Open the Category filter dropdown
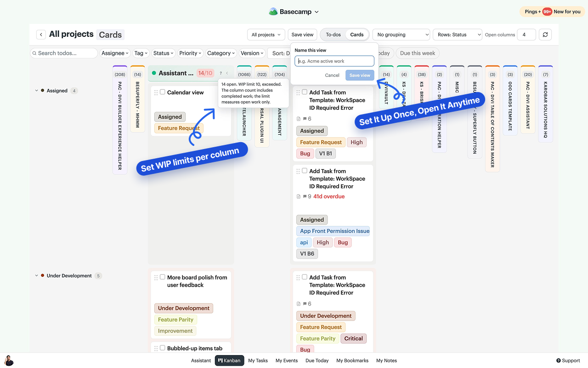The height and width of the screenshot is (368, 588). click(x=221, y=53)
